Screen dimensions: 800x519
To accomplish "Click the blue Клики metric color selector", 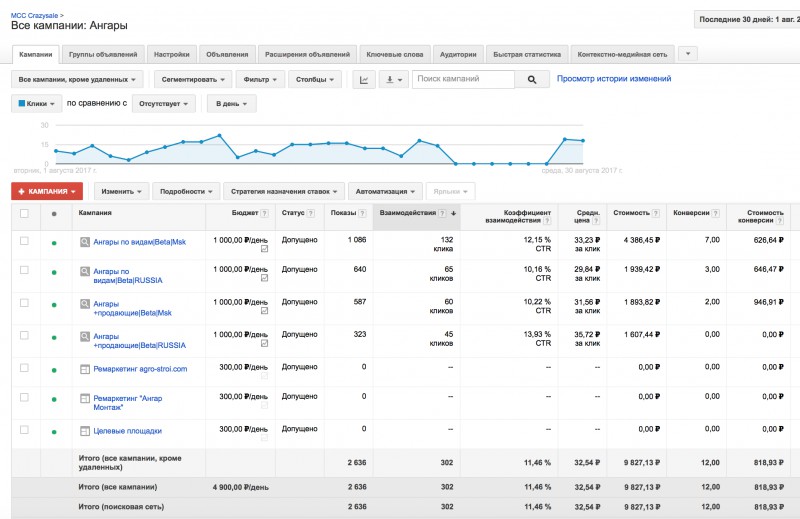I will pos(36,104).
